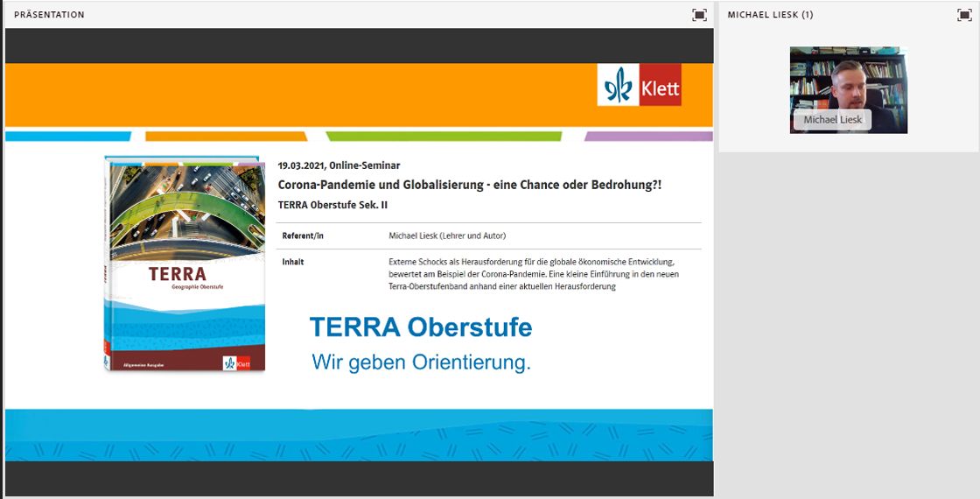Image resolution: width=980 pixels, height=499 pixels.
Task: Maximize the Präsentation panel with fullscreen icon
Action: pyautogui.click(x=699, y=14)
